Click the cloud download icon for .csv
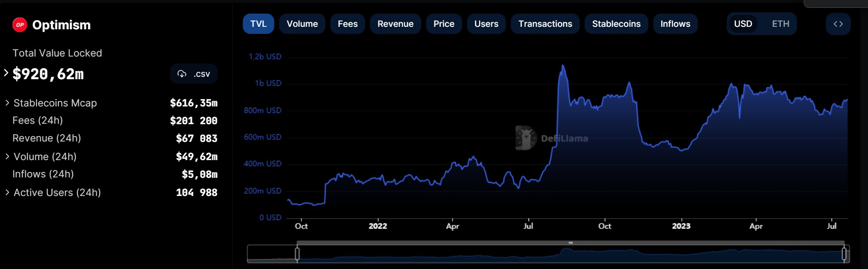The image size is (868, 269). point(182,74)
